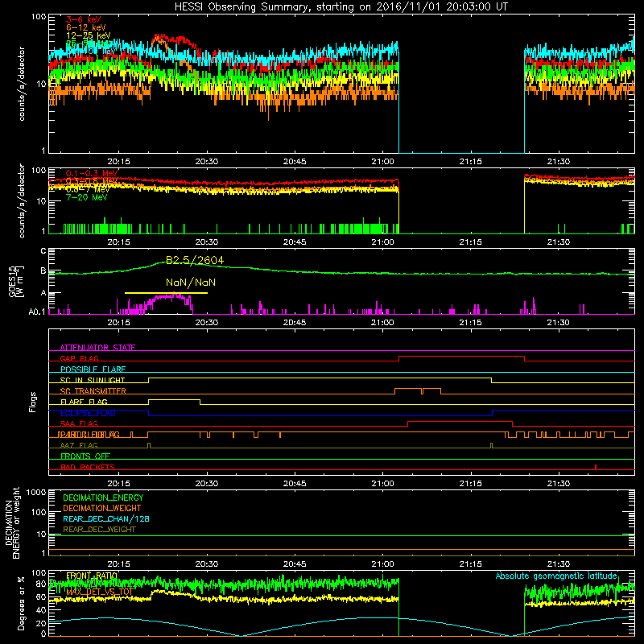This screenshot has height=644, width=644.
Task: Click the yellow flare interval bar under NaN/NaN
Action: (x=166, y=293)
